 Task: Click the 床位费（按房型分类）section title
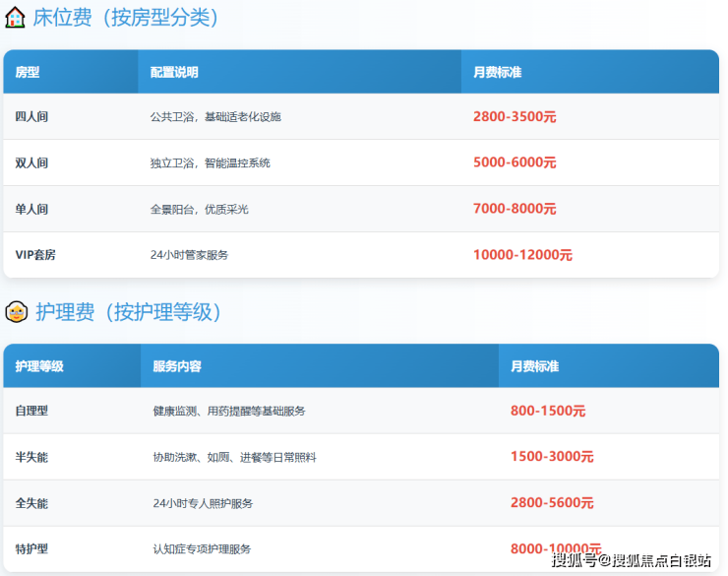click(126, 17)
